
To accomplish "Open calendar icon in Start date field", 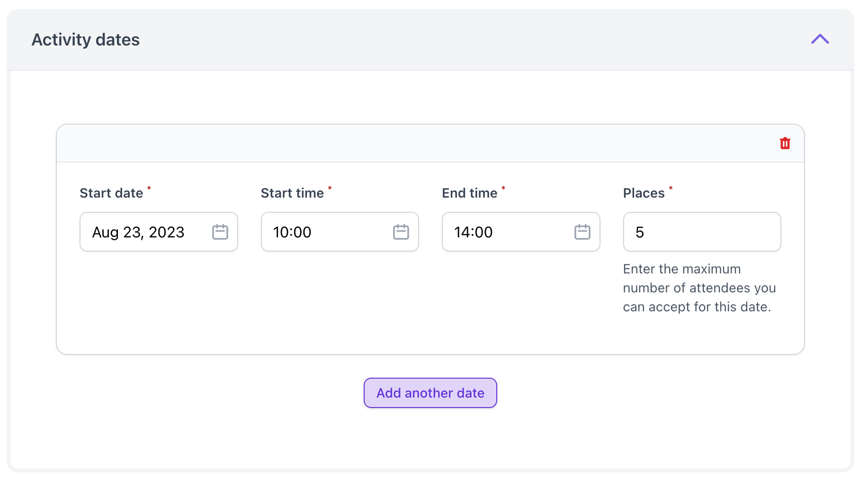I will [220, 232].
